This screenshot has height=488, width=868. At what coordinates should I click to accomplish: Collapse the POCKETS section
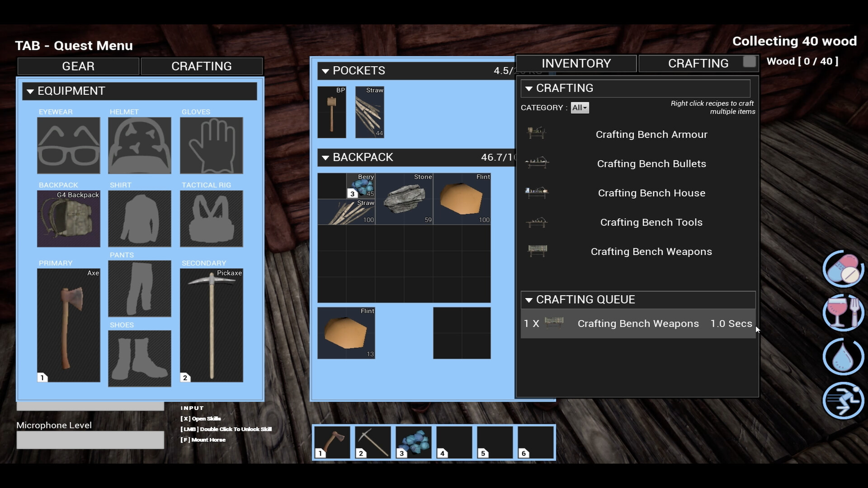click(326, 71)
